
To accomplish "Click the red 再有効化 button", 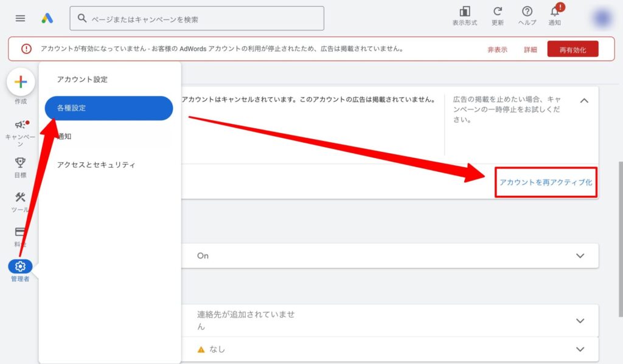I will click(573, 50).
